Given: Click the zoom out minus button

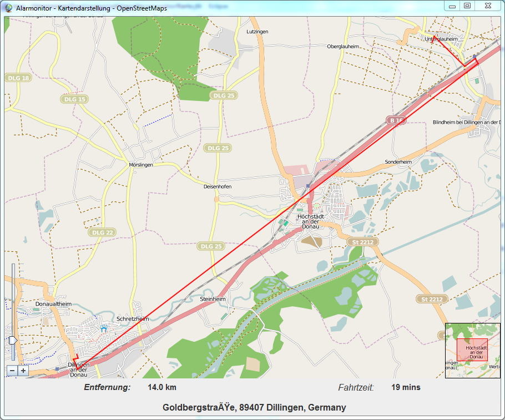Looking at the screenshot, I should coord(12,371).
